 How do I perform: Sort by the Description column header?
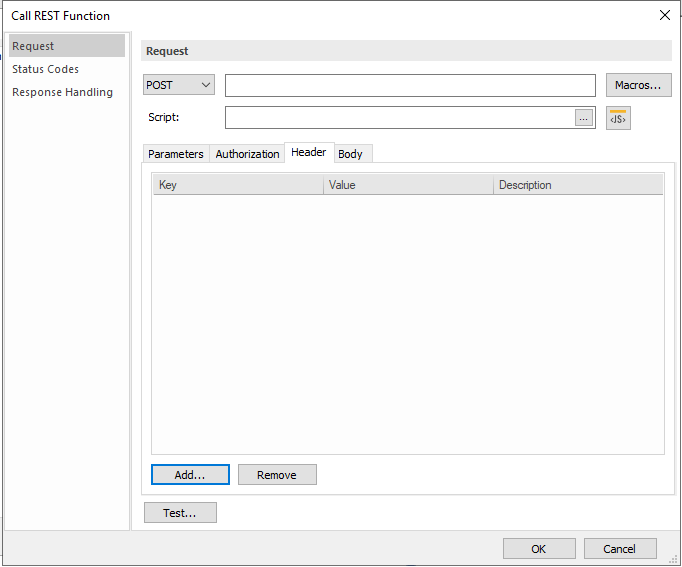tap(578, 185)
